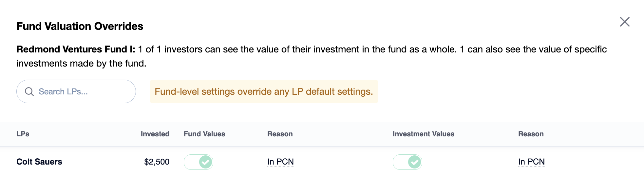Sort by the Invested column header

(x=155, y=134)
